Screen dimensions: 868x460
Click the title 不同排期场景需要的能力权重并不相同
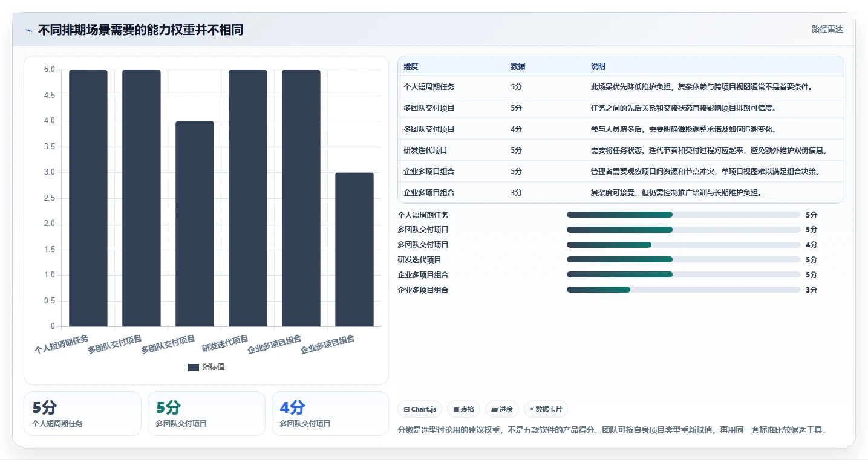140,30
